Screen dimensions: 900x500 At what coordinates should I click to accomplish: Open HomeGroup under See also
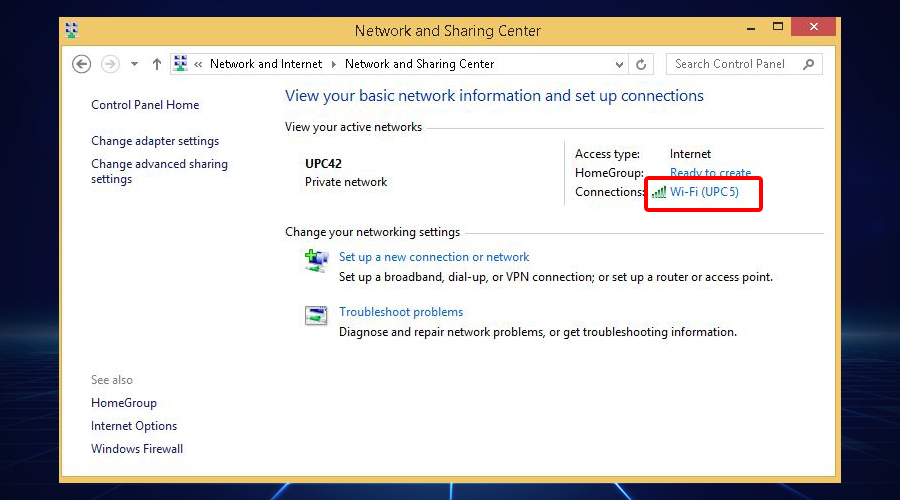tap(123, 403)
